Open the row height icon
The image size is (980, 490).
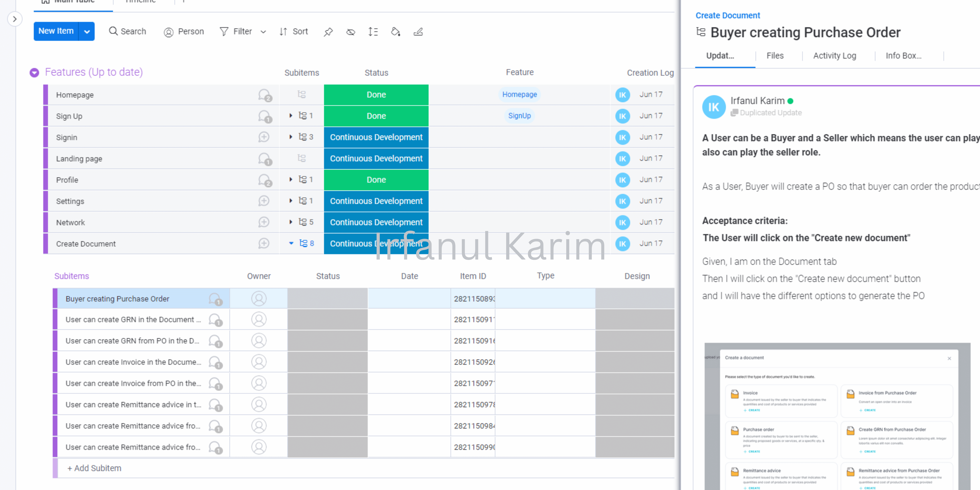pos(373,32)
